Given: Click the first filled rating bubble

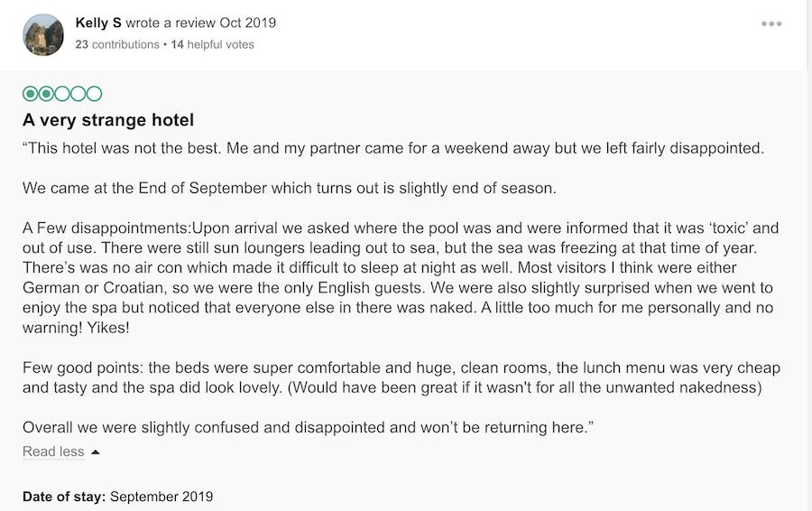Looking at the screenshot, I should click(30, 93).
